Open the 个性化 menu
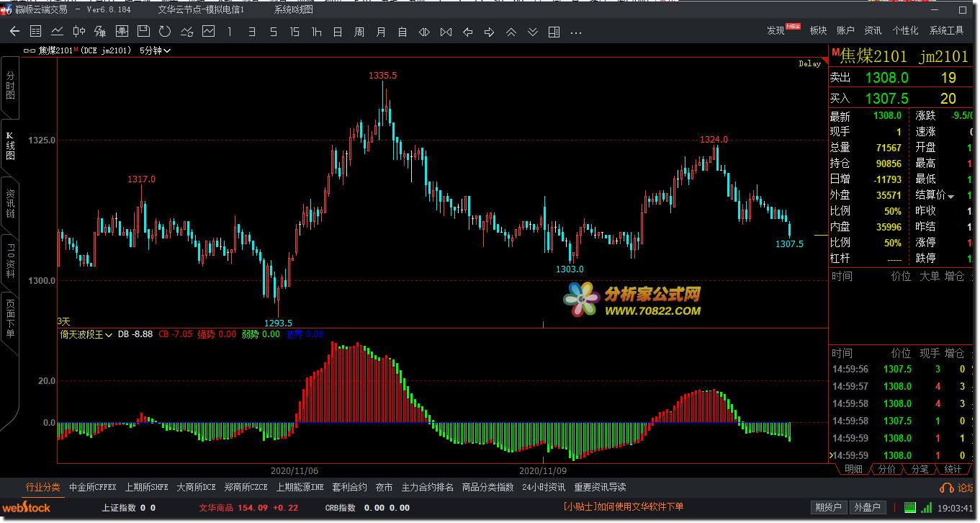The height and width of the screenshot is (523, 980). tap(905, 30)
